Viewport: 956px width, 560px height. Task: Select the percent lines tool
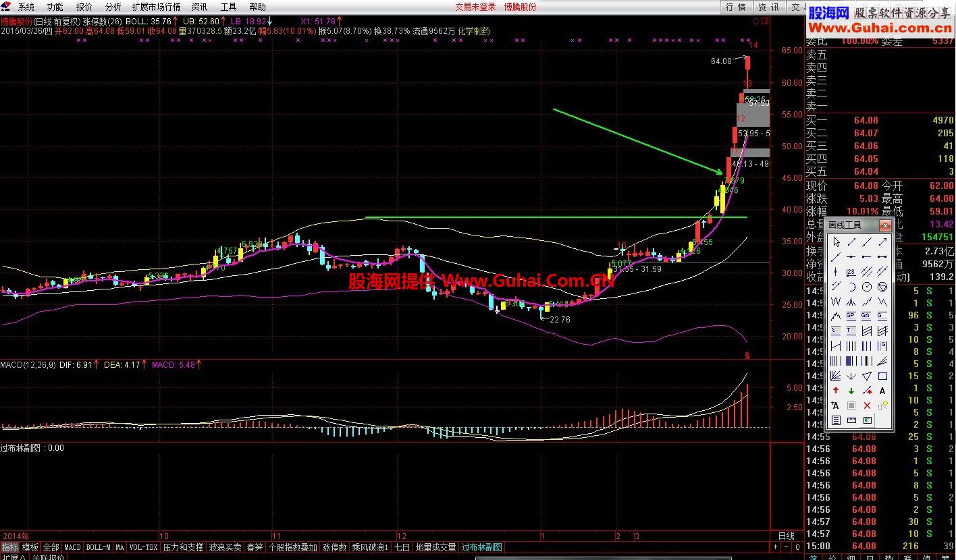pos(836,331)
